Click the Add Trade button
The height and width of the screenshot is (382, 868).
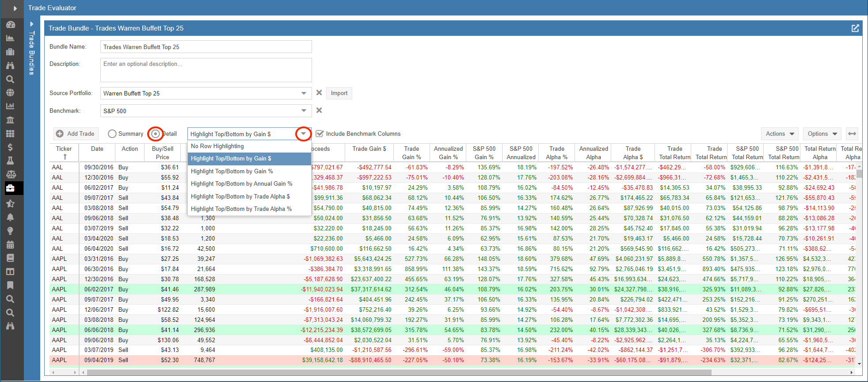click(x=76, y=134)
